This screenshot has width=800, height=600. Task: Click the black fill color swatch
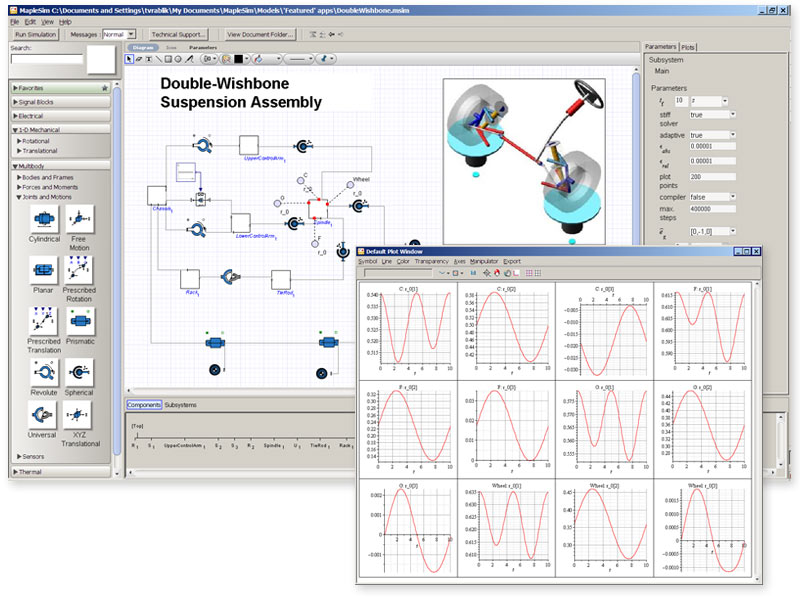pyautogui.click(x=238, y=59)
